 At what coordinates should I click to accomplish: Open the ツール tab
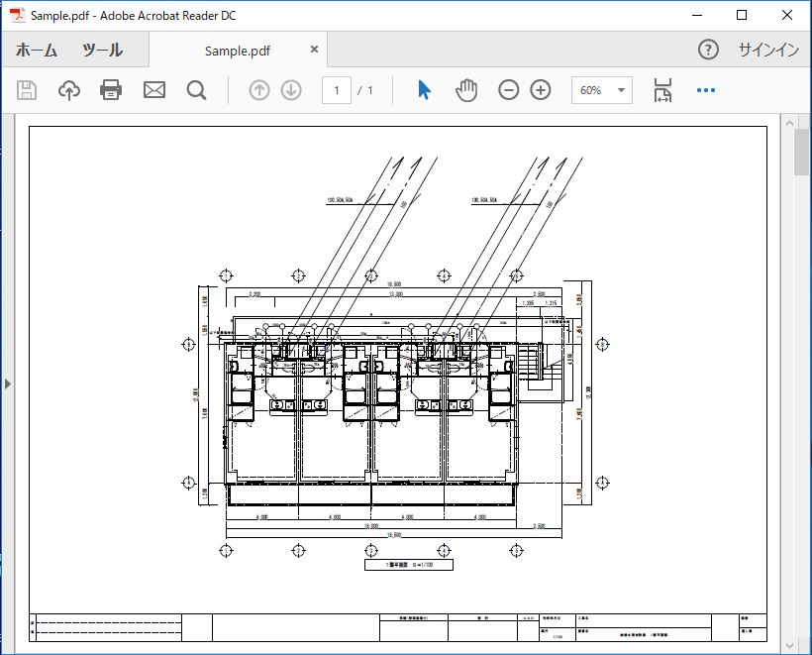point(102,51)
